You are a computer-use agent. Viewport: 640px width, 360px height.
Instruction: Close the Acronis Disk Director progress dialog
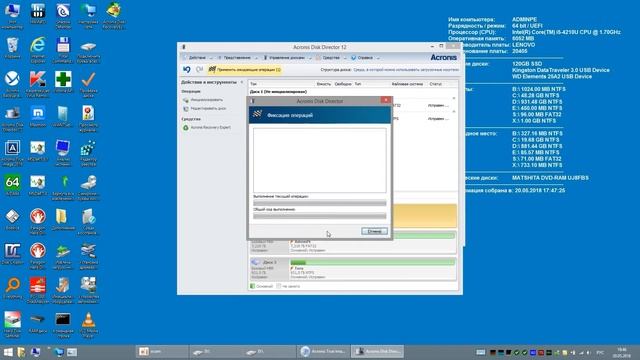pos(386,100)
